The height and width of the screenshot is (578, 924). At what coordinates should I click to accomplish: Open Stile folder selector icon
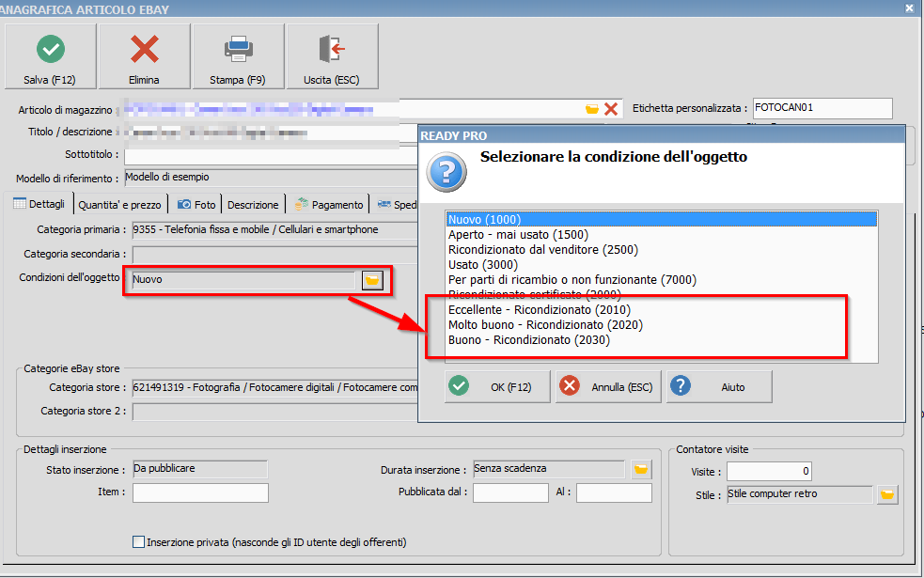click(x=887, y=495)
